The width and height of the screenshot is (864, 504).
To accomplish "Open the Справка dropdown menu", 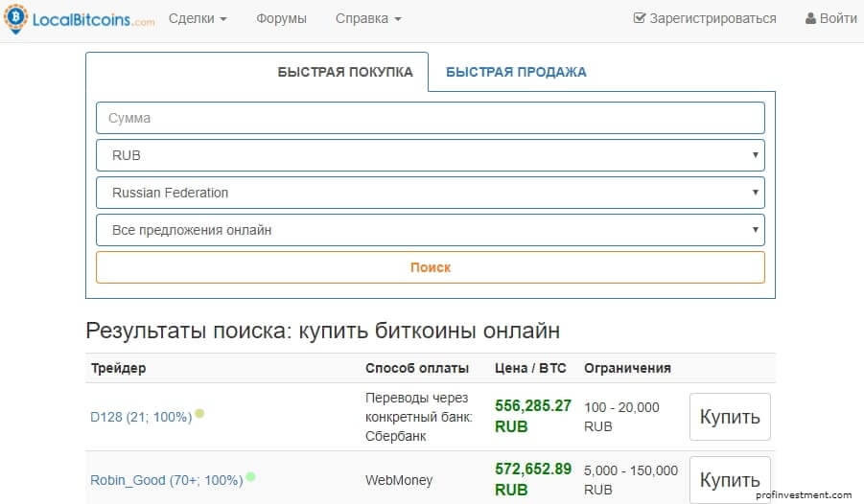I will click(x=368, y=18).
